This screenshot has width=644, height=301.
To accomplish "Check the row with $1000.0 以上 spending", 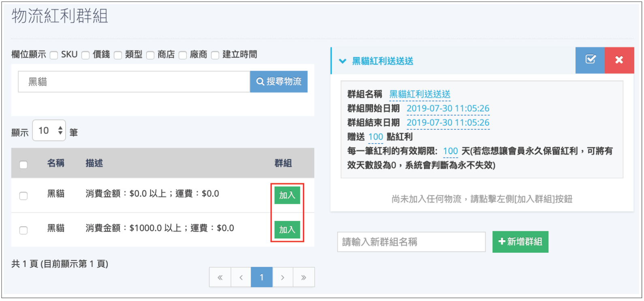I will pos(23,230).
